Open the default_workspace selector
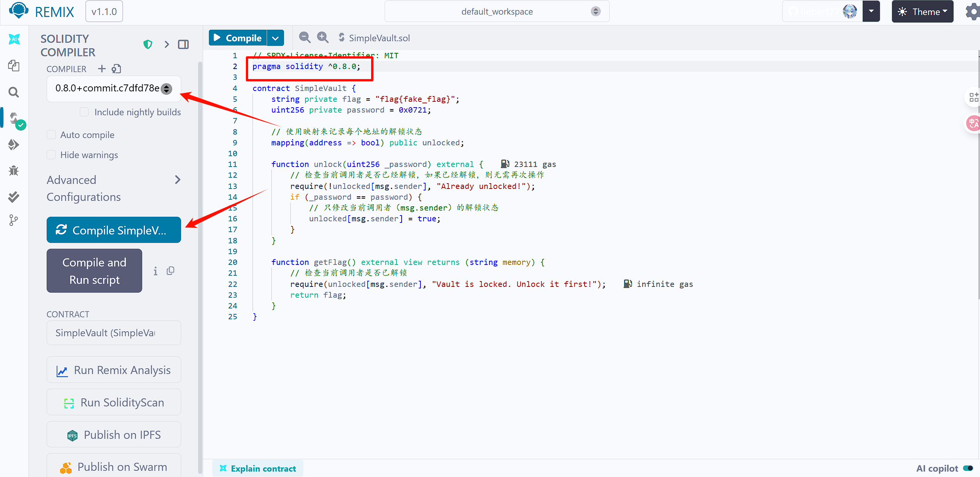980x477 pixels. (497, 12)
